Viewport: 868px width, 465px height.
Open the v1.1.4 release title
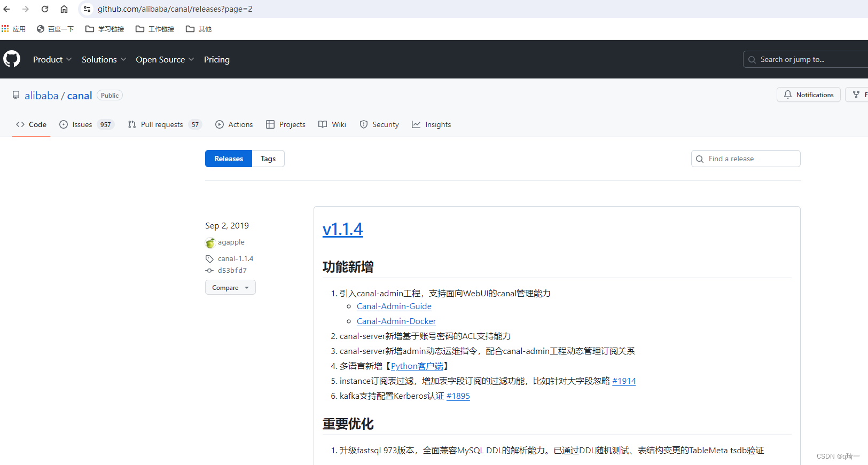[x=342, y=229]
